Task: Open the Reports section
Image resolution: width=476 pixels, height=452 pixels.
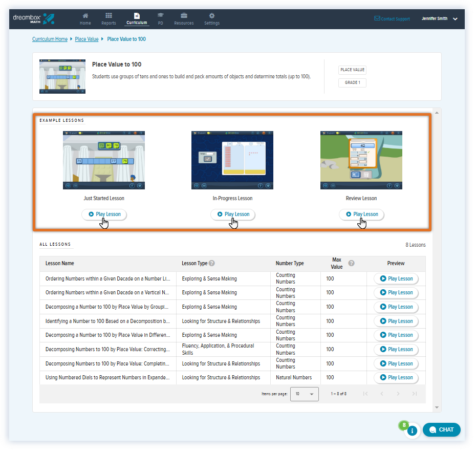Action: coord(109,18)
